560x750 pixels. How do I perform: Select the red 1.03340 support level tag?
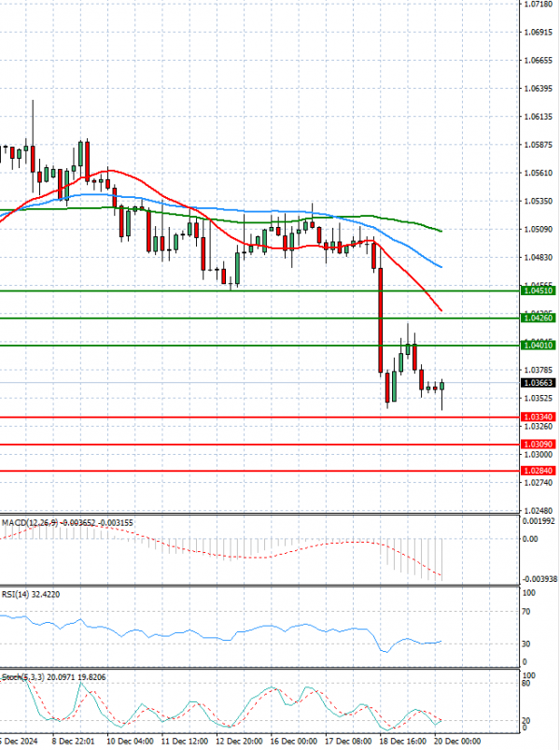pos(539,417)
